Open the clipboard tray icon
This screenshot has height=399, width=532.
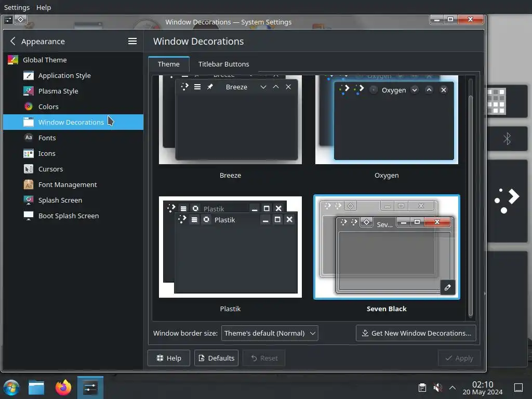click(x=422, y=388)
